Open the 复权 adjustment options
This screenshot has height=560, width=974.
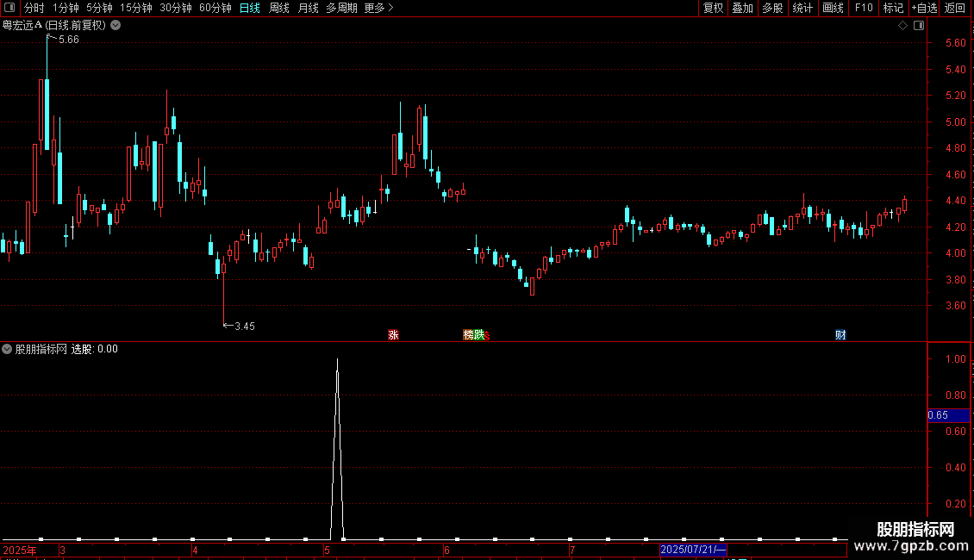tap(713, 8)
